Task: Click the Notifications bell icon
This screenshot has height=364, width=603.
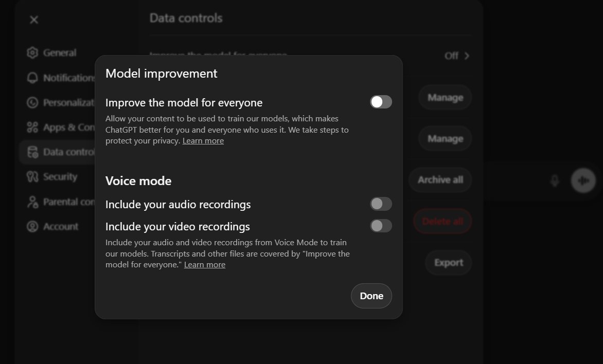Action: click(x=33, y=78)
